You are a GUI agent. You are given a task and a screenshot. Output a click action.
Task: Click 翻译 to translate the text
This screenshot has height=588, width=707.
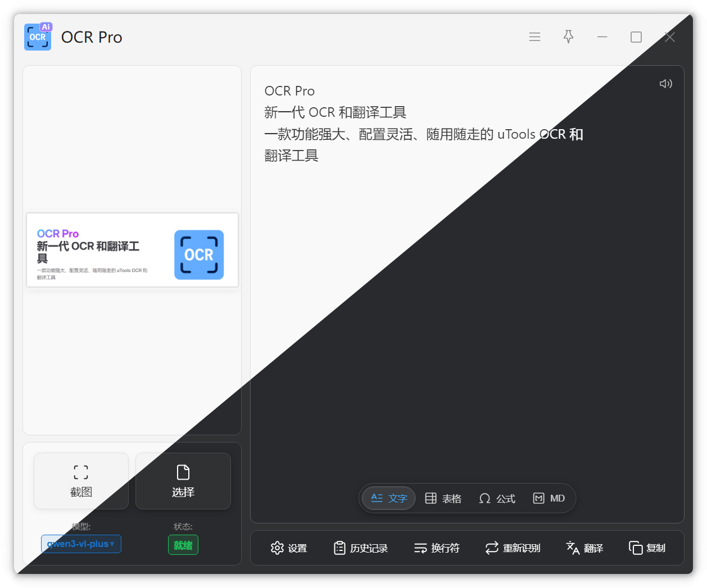pos(584,548)
